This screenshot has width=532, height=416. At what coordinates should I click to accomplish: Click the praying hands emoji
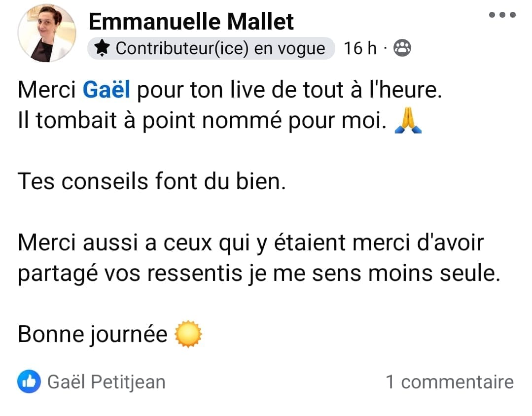click(x=408, y=122)
